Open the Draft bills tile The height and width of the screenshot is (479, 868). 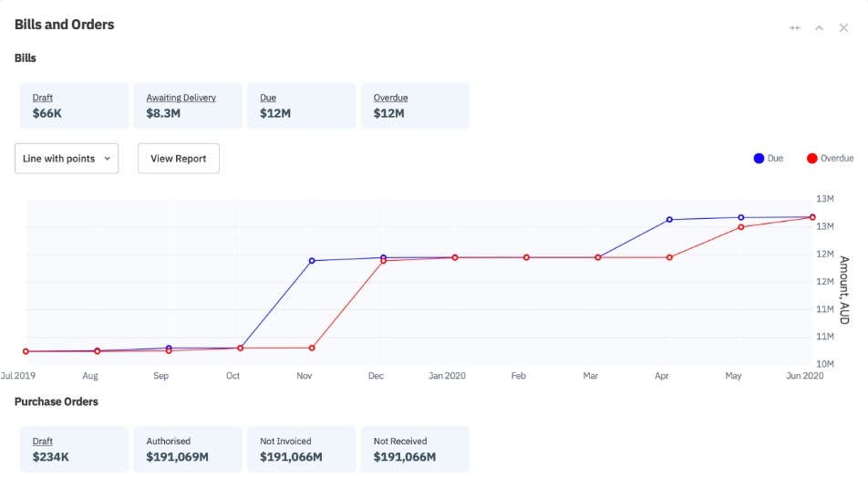coord(75,106)
